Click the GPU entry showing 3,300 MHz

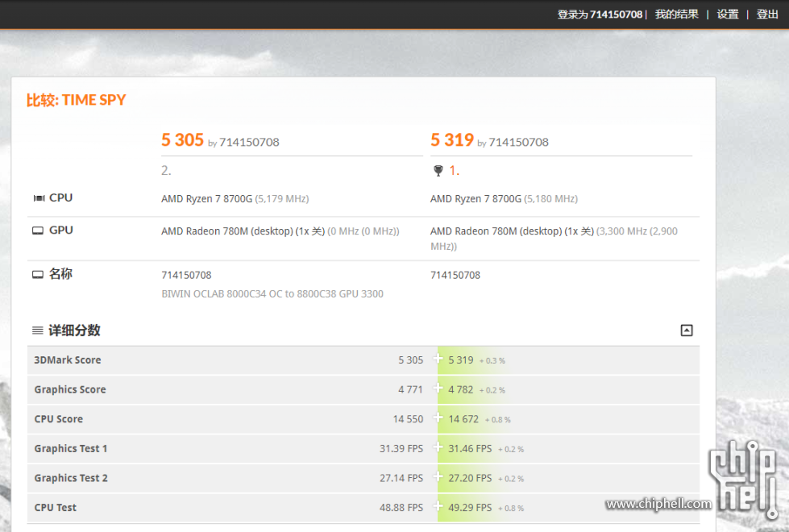(x=554, y=239)
